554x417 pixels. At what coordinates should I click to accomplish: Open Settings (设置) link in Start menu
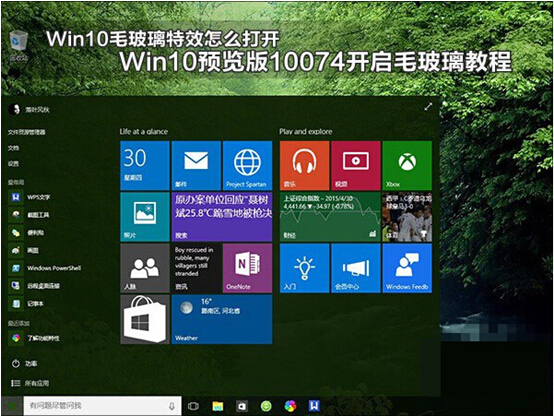[13, 164]
